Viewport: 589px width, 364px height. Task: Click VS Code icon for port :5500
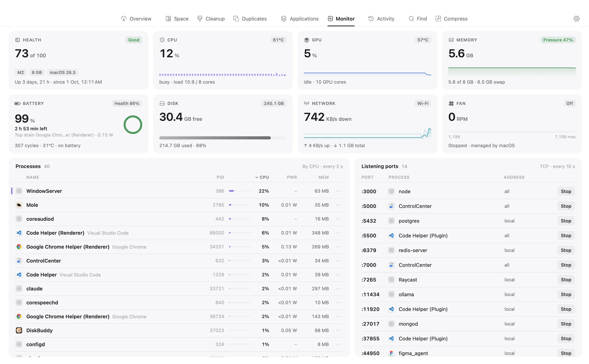[x=391, y=235]
